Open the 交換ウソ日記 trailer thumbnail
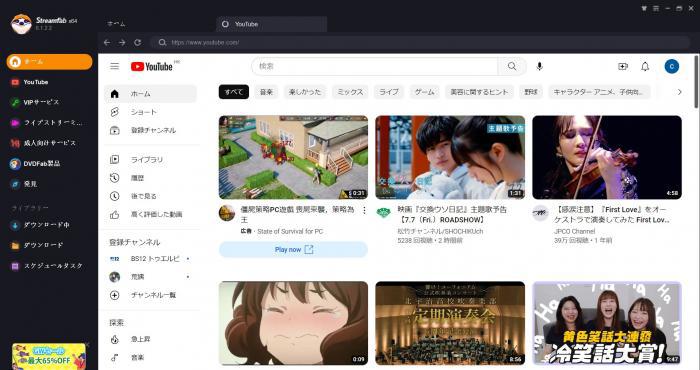 [450, 157]
